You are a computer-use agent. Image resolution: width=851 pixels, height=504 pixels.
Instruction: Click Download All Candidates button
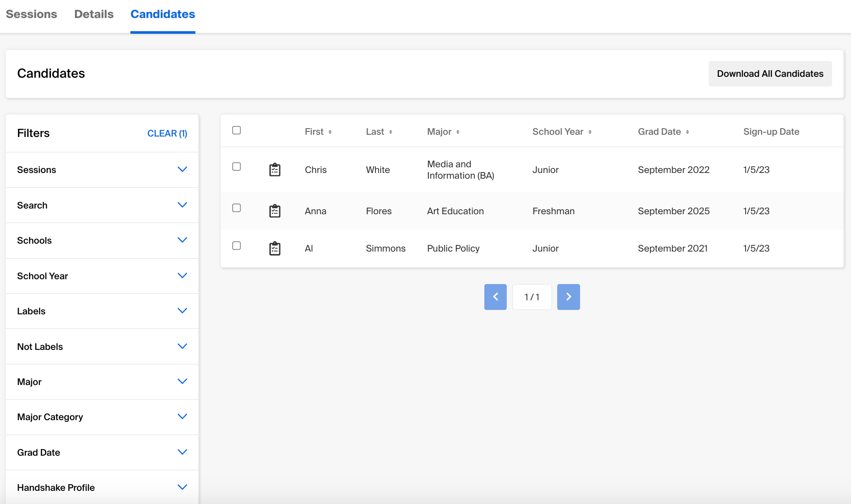coord(770,74)
